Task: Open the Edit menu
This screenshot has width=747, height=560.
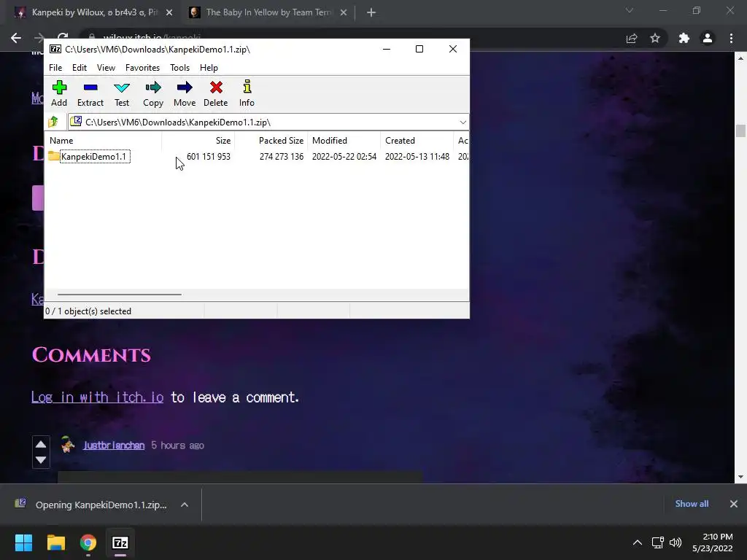Action: [80, 68]
